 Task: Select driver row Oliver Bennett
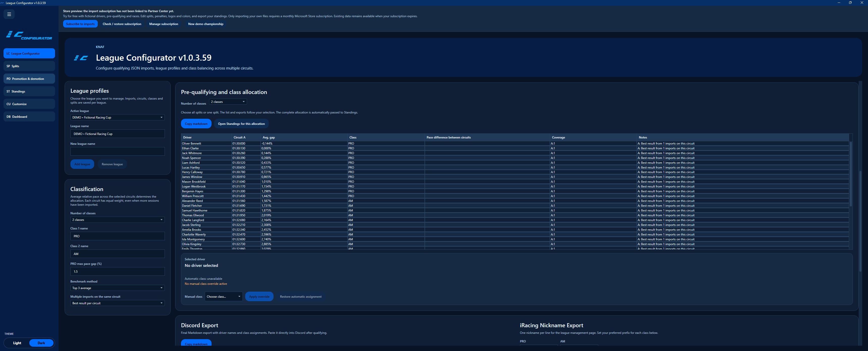click(515, 144)
